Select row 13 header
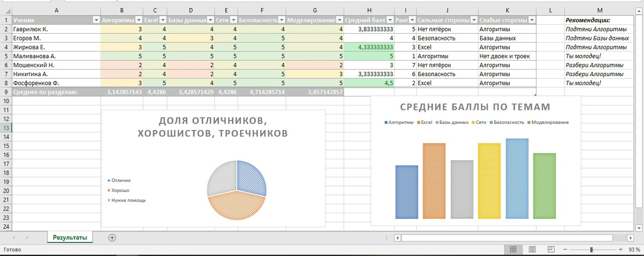644x256 pixels. [x=6, y=128]
